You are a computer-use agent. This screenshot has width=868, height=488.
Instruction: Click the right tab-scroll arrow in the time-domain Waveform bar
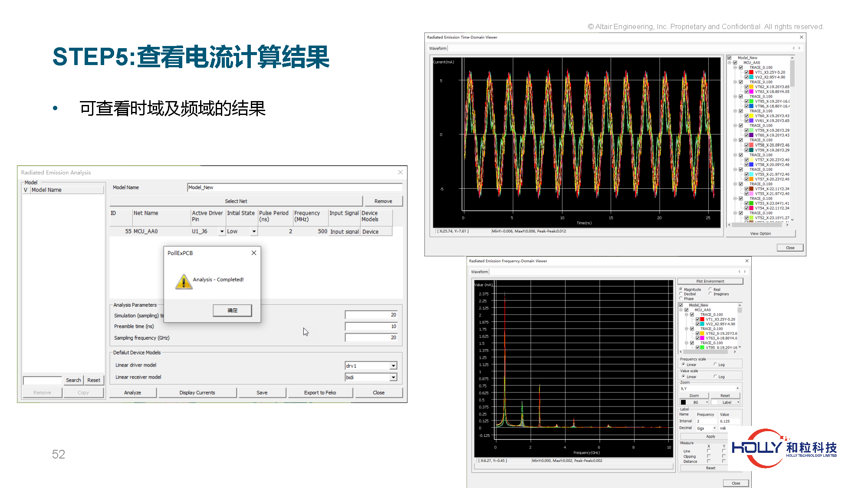click(799, 48)
